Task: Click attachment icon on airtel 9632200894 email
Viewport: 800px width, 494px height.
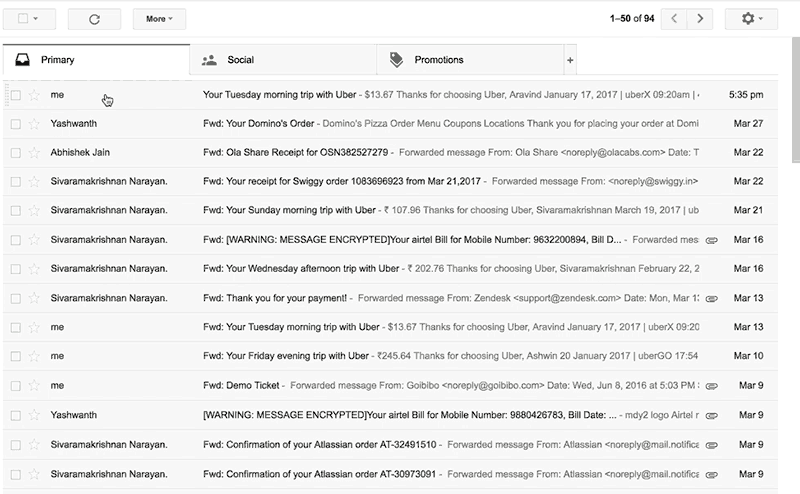Action: tap(712, 240)
